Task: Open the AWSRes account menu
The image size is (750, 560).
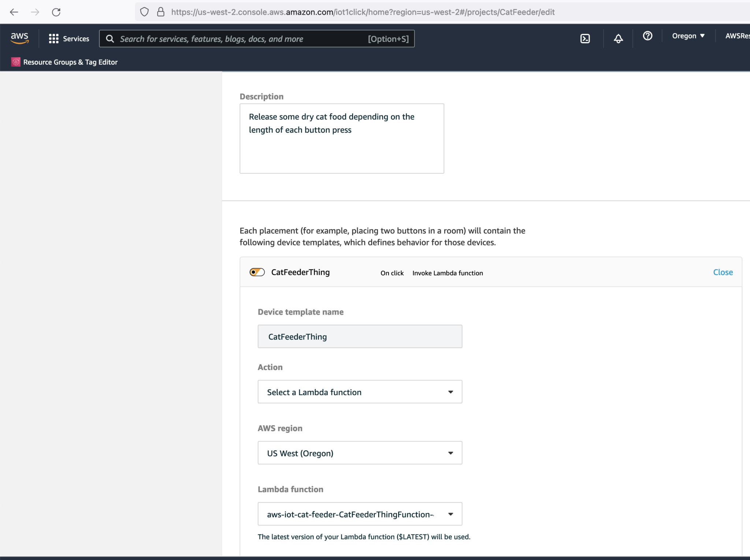Action: coord(737,36)
